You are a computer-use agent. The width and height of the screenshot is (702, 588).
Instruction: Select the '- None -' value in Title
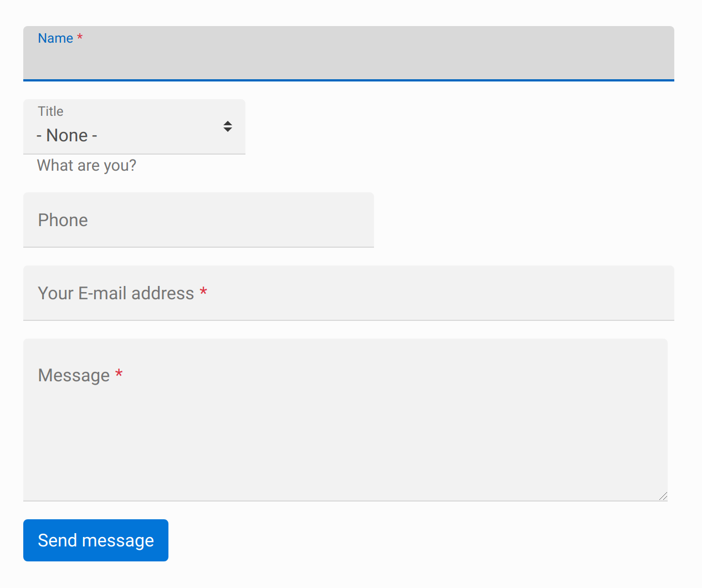(x=67, y=135)
